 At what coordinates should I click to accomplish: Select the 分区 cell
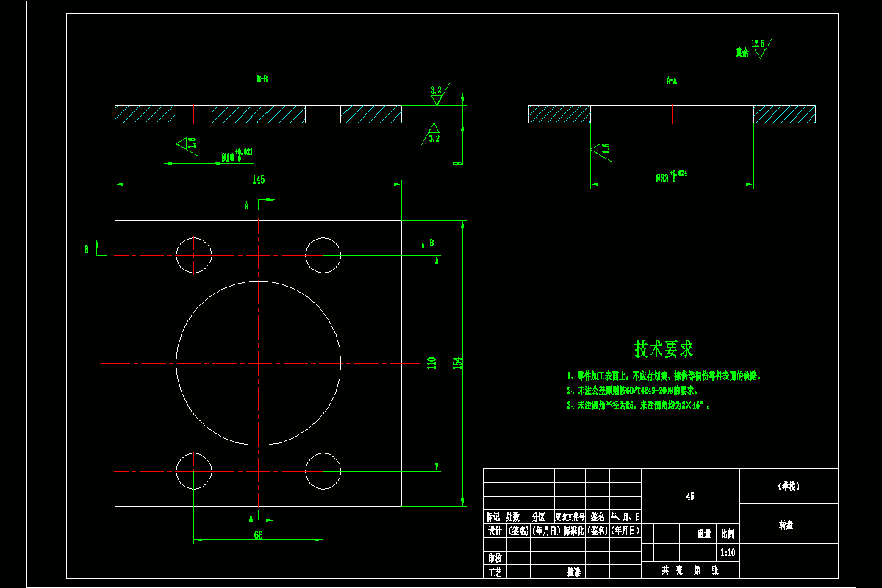(538, 517)
